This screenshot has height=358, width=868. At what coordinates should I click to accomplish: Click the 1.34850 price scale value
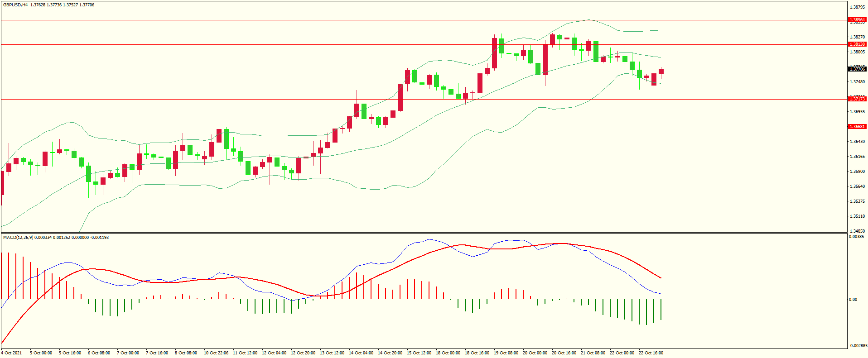[x=857, y=231]
